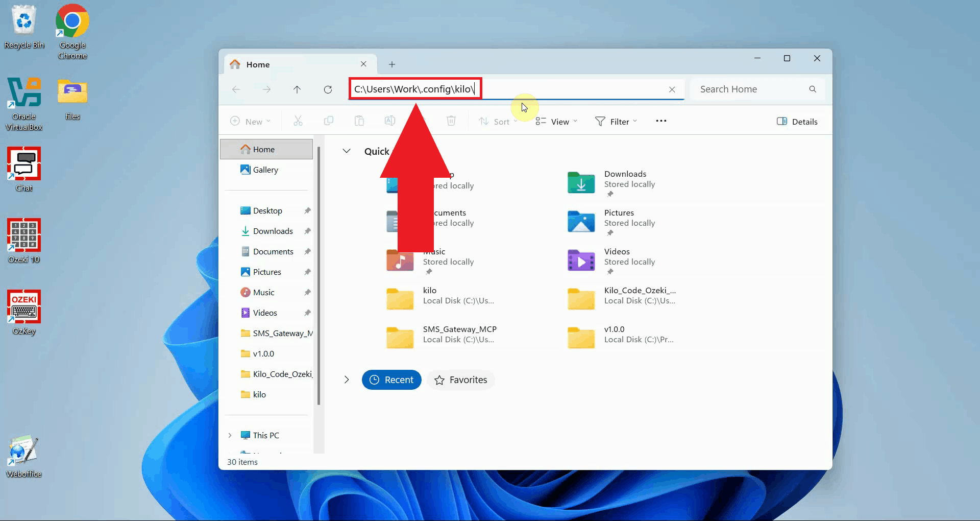Screen dimensions: 980x521
Task: Select Home in navigation pane
Action: (266, 149)
